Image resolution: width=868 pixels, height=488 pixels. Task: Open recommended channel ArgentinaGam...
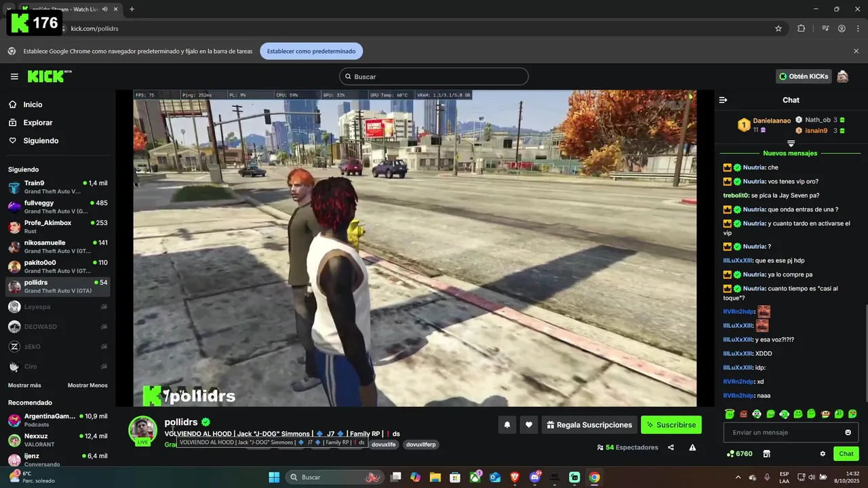58,420
